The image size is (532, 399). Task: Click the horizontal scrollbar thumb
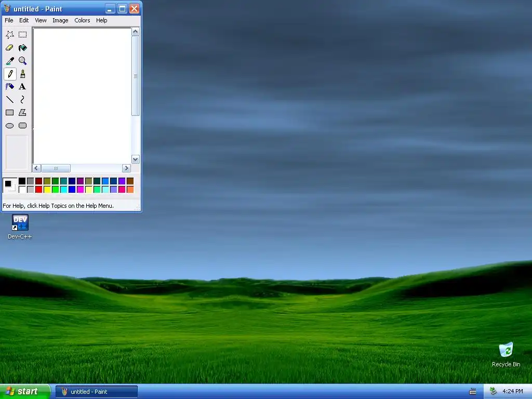(x=56, y=168)
